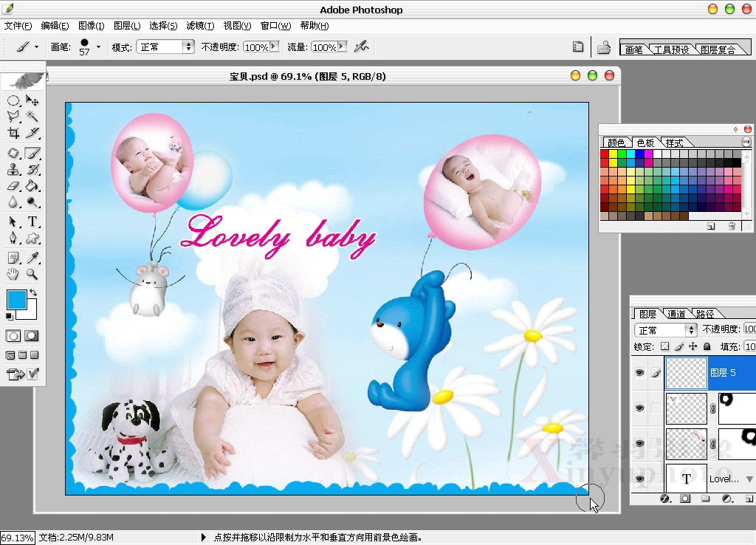Switch to standard edit mode
The image size is (756, 545).
tap(13, 336)
